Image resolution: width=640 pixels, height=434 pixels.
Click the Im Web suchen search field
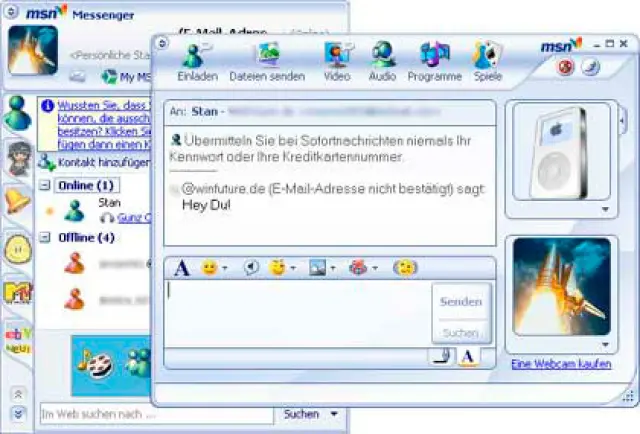point(156,414)
